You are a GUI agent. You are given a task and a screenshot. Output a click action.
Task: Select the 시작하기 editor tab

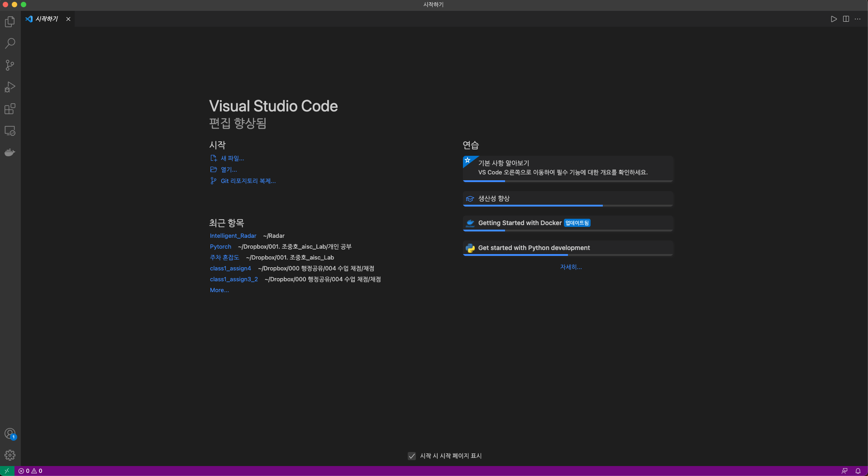pos(48,19)
